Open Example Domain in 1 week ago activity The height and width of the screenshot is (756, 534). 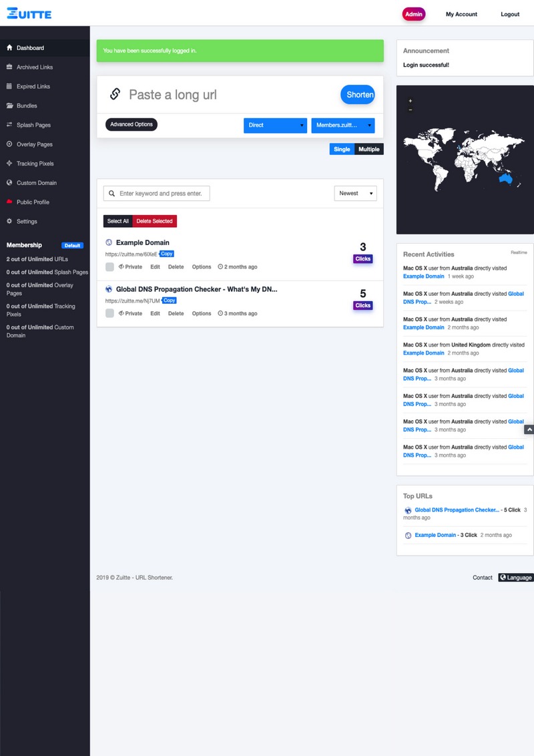tap(424, 276)
